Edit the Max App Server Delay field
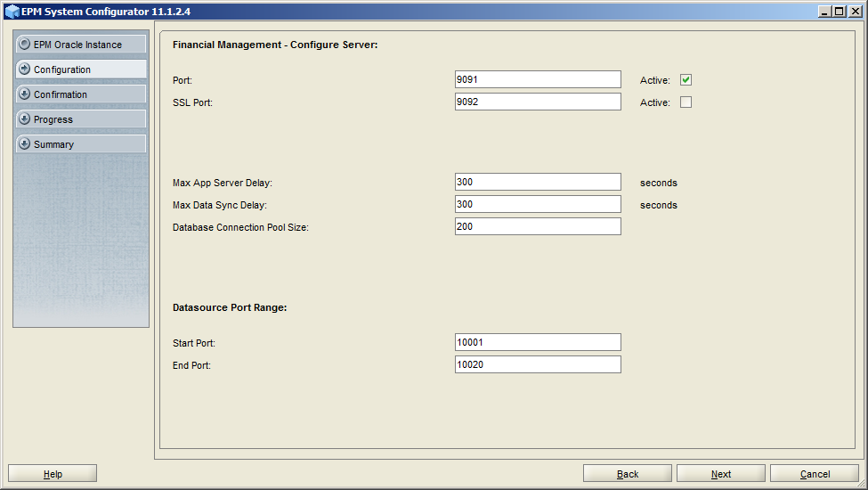868x490 pixels. [x=538, y=182]
